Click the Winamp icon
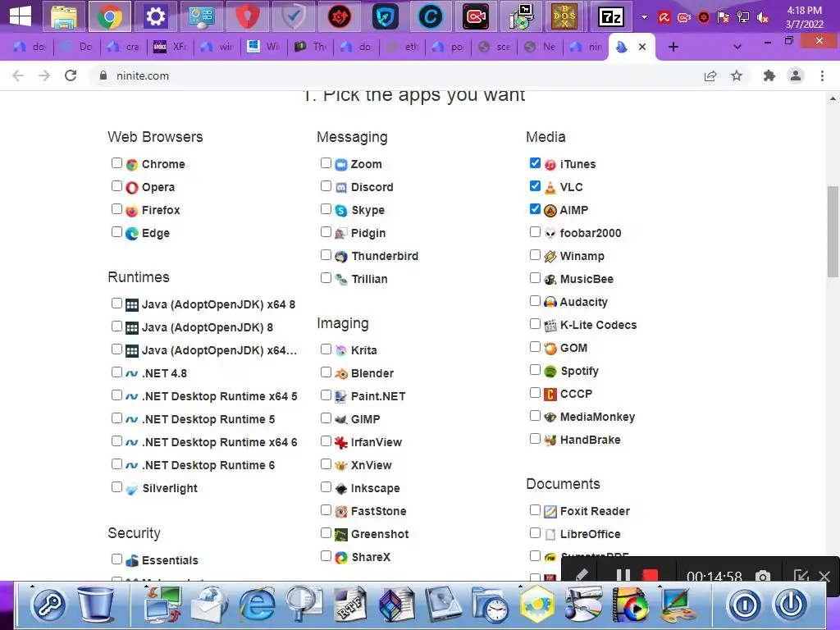The image size is (840, 630). [x=550, y=256]
